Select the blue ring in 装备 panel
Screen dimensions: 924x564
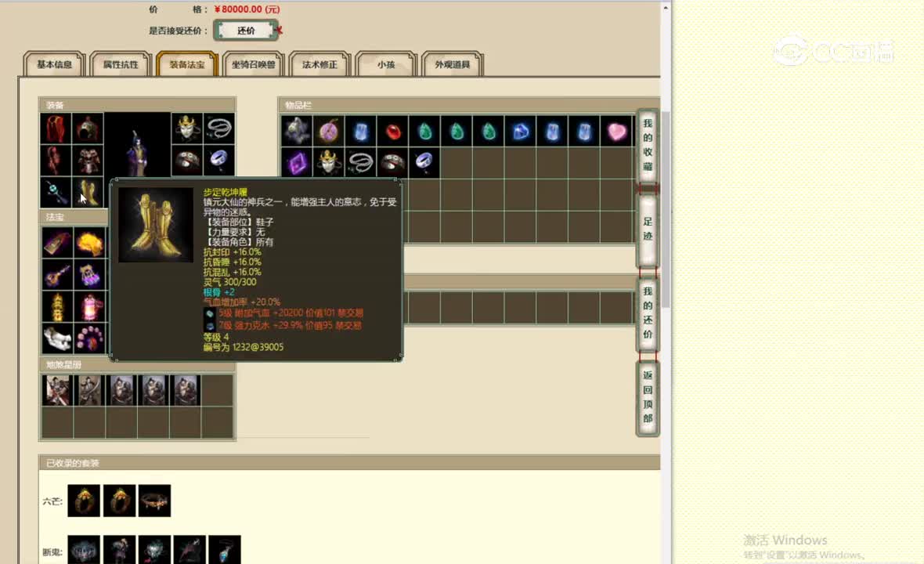tap(218, 161)
